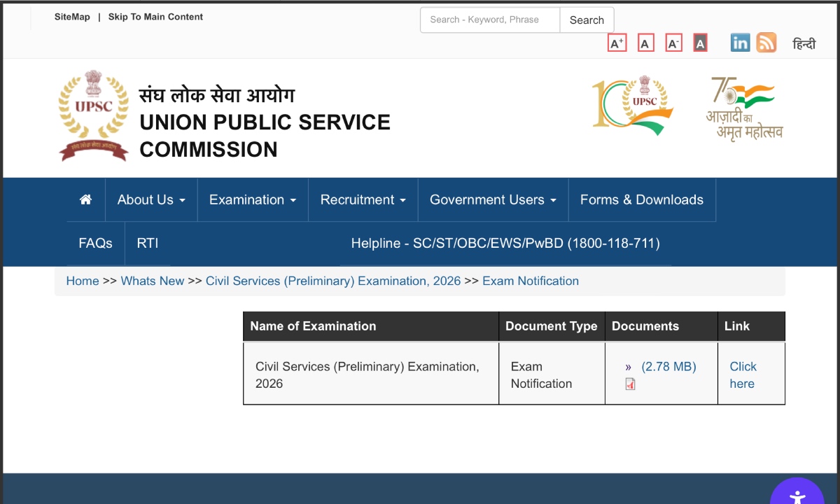Open the RTI menu item
This screenshot has height=504, width=840.
147,243
